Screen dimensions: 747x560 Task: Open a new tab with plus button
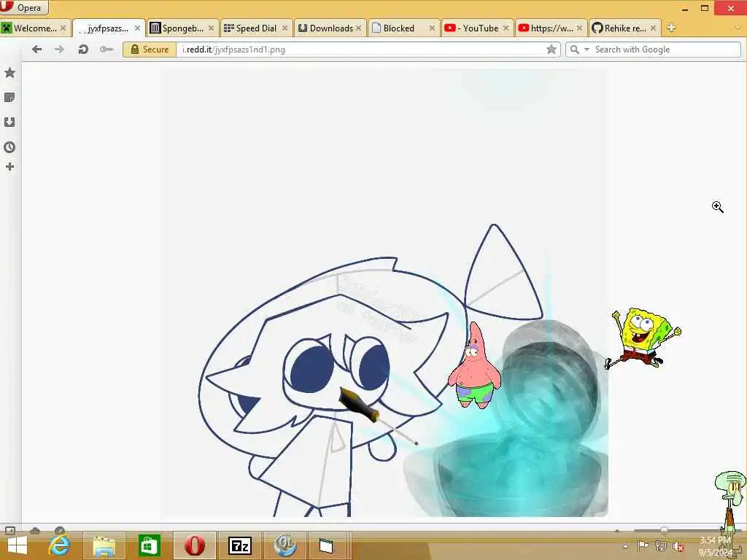(671, 28)
